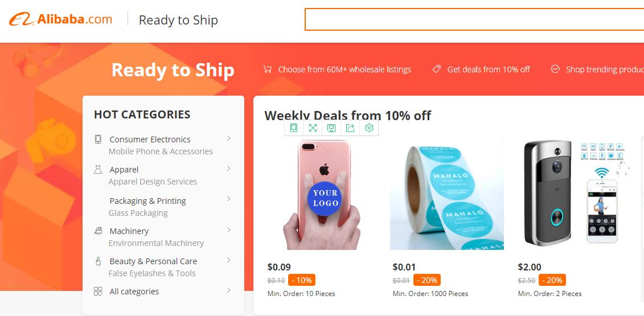
Task: Click the Apparel dress icon
Action: pyautogui.click(x=98, y=169)
